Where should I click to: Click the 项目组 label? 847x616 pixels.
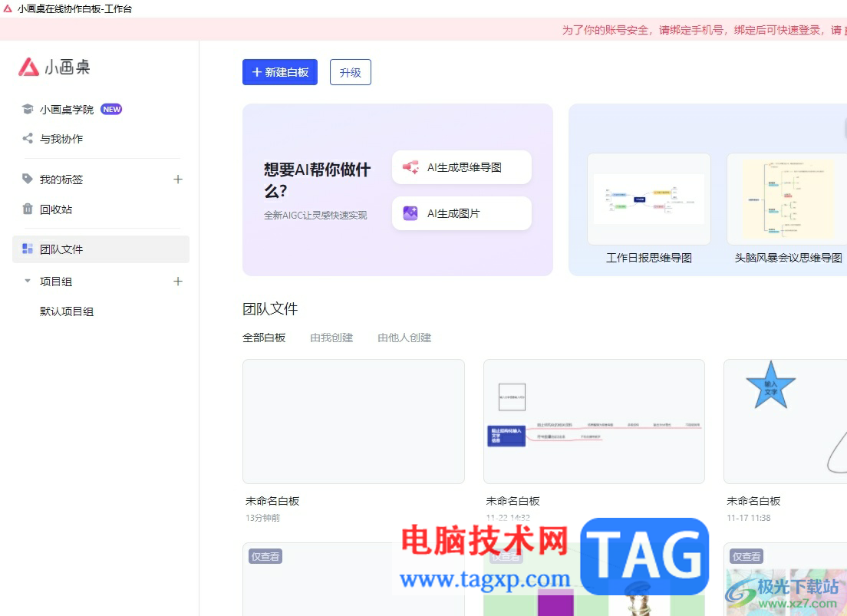tap(56, 282)
